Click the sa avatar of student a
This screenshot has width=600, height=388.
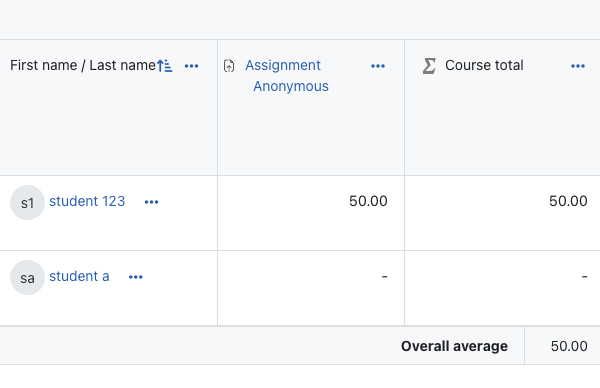click(x=27, y=277)
